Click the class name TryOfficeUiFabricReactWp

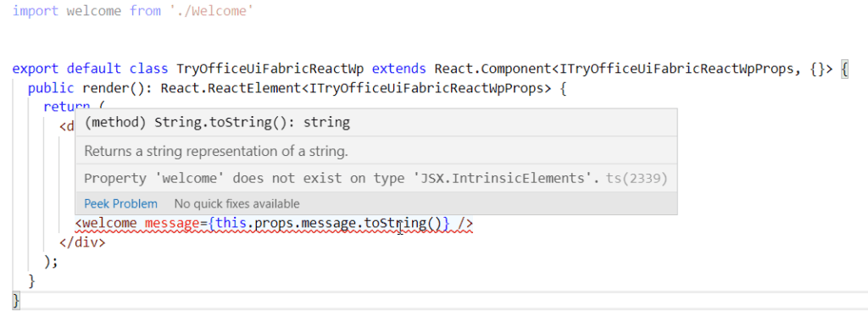270,69
